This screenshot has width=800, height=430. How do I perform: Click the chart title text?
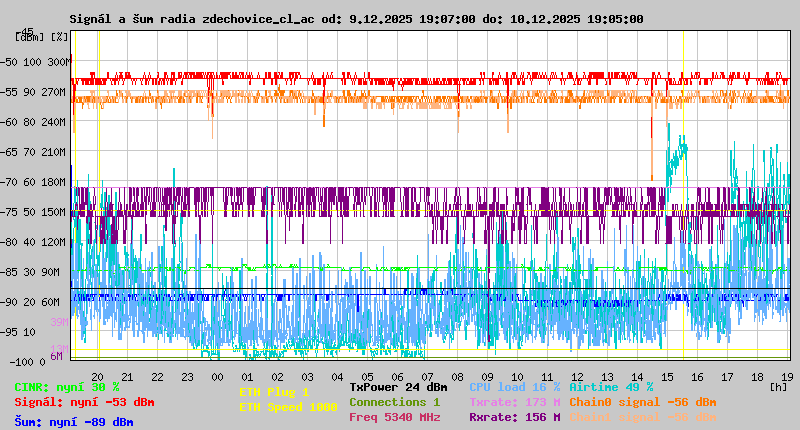[356, 19]
